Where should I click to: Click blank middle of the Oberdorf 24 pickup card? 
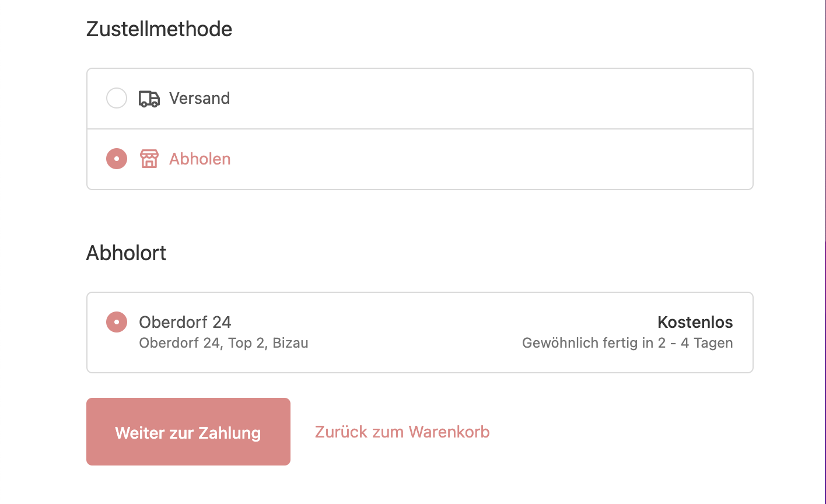[414, 332]
